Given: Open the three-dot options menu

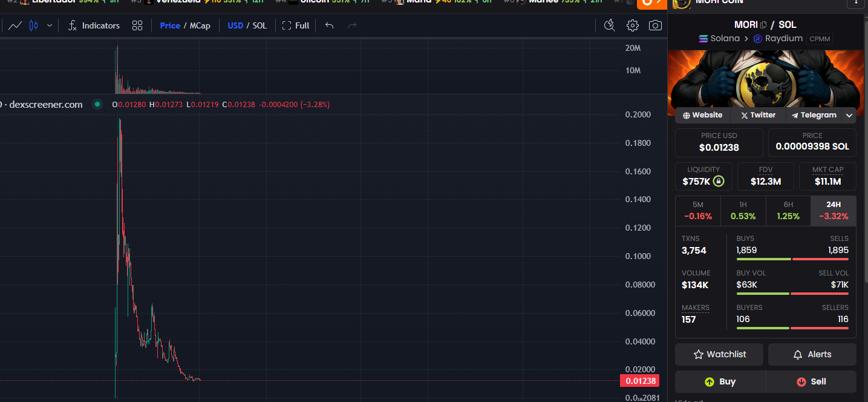Looking at the screenshot, I should coord(855,2).
